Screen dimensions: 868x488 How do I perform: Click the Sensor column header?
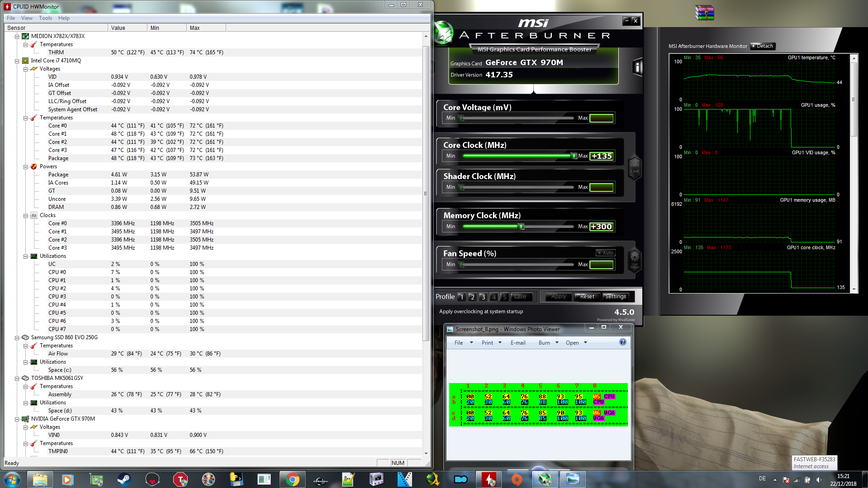click(56, 28)
